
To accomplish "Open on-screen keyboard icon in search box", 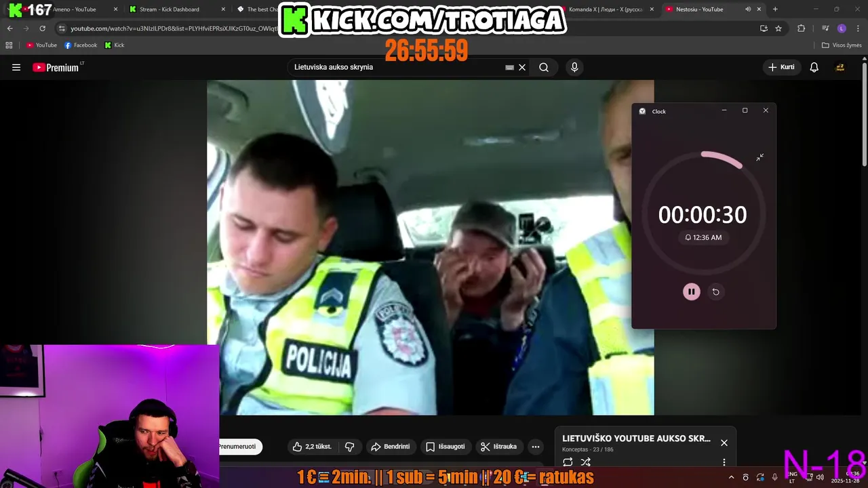I will (509, 68).
